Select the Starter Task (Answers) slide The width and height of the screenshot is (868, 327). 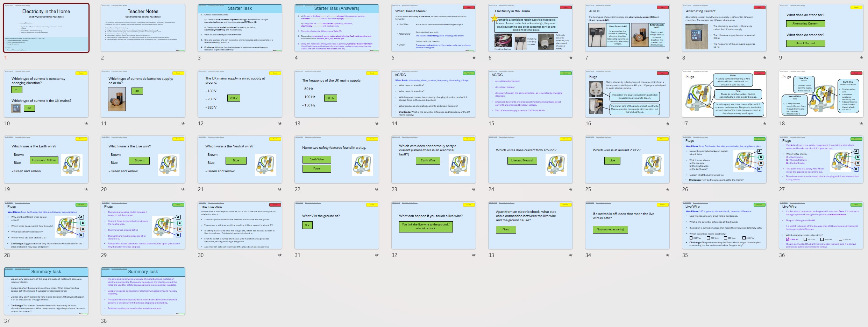pos(337,28)
